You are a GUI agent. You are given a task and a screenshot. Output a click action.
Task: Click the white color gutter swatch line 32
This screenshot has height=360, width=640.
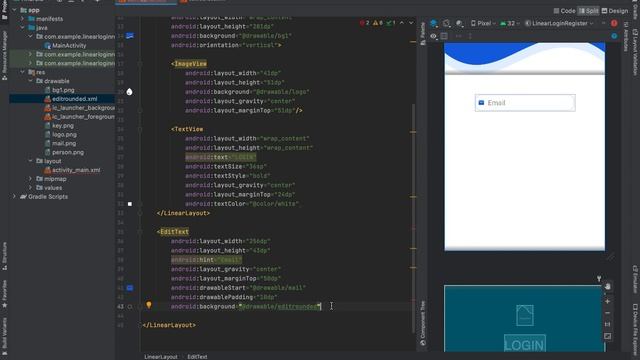pyautogui.click(x=130, y=204)
